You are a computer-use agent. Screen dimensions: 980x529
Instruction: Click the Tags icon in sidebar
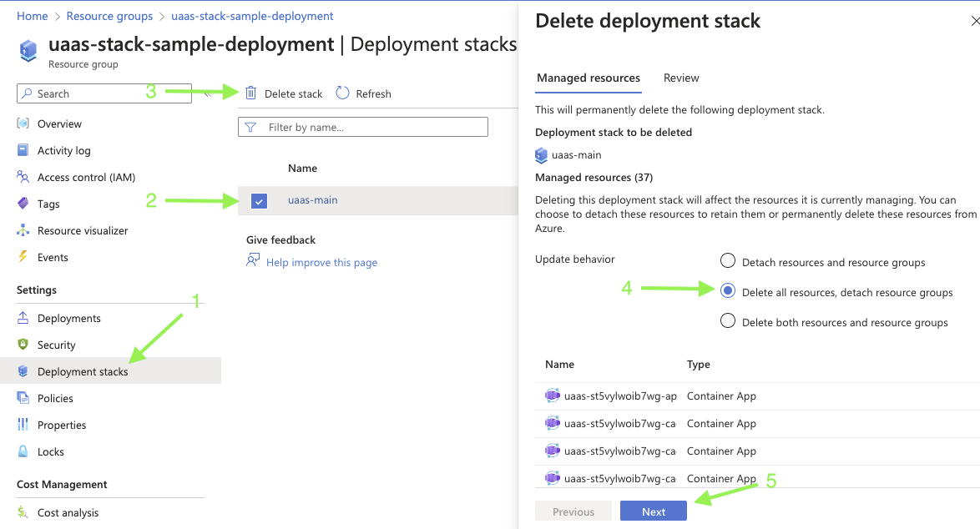click(x=23, y=204)
